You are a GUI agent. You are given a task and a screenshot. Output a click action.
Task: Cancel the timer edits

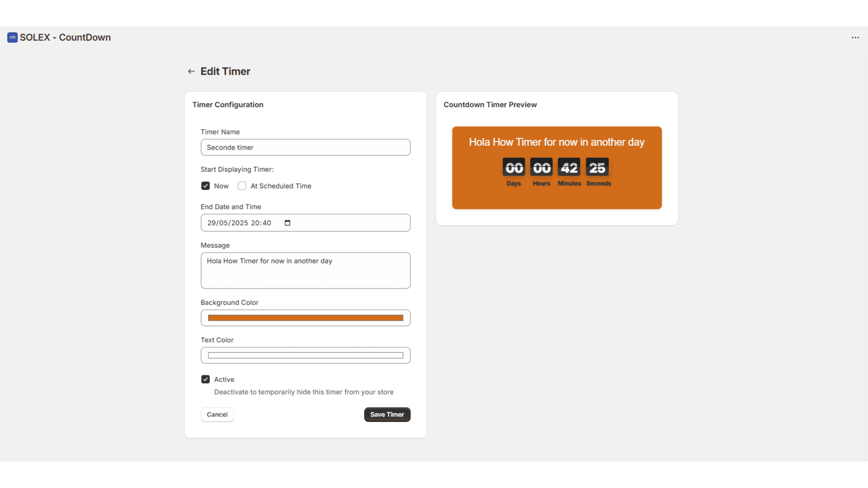click(217, 414)
